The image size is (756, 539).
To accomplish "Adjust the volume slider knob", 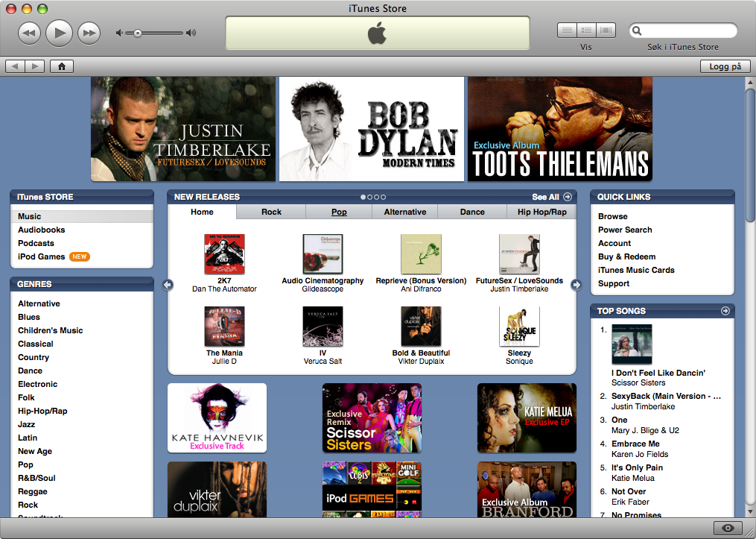I will [x=137, y=33].
